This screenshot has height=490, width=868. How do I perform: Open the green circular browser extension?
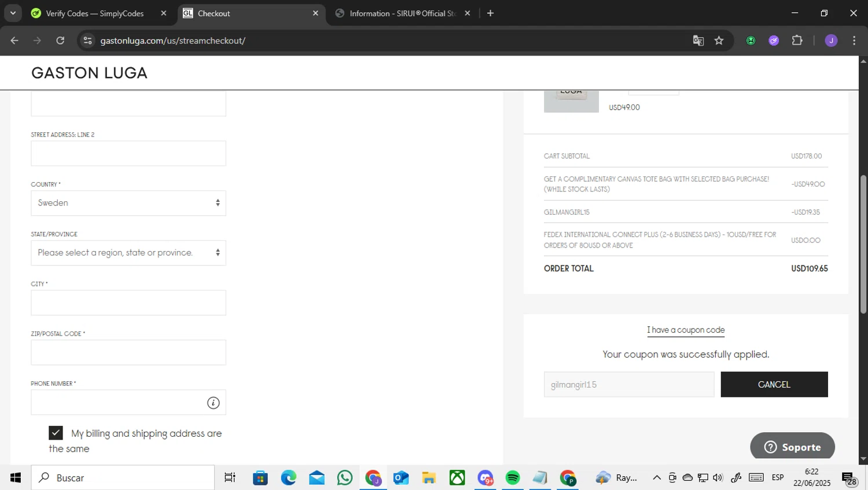(751, 40)
